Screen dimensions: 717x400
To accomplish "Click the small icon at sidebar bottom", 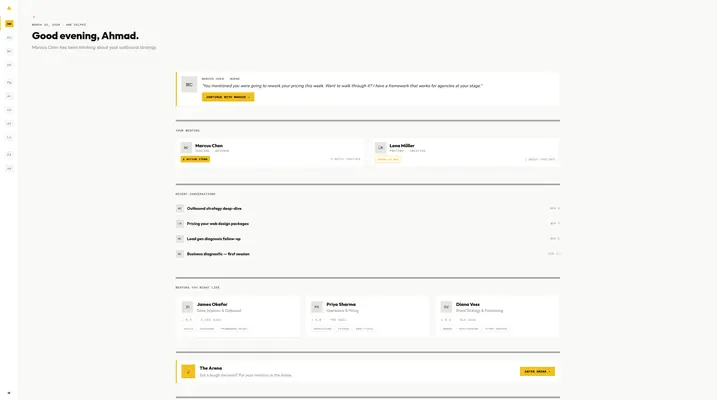I will click(9, 393).
